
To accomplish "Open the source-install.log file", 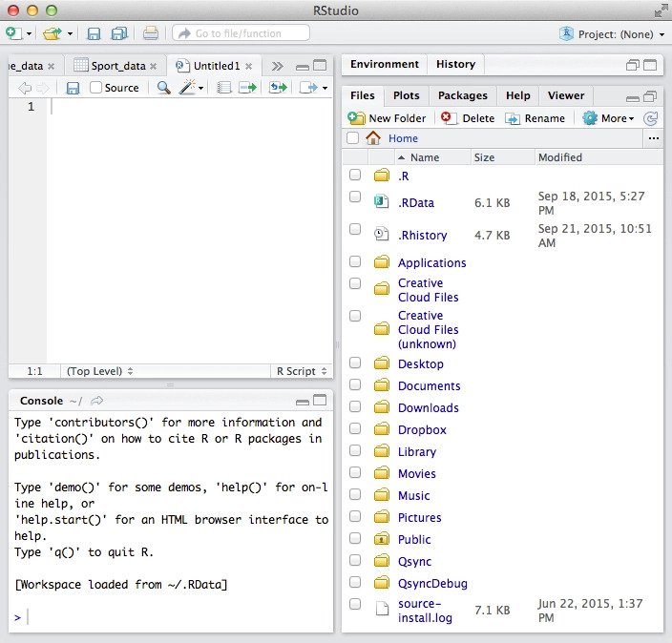I will click(x=425, y=611).
